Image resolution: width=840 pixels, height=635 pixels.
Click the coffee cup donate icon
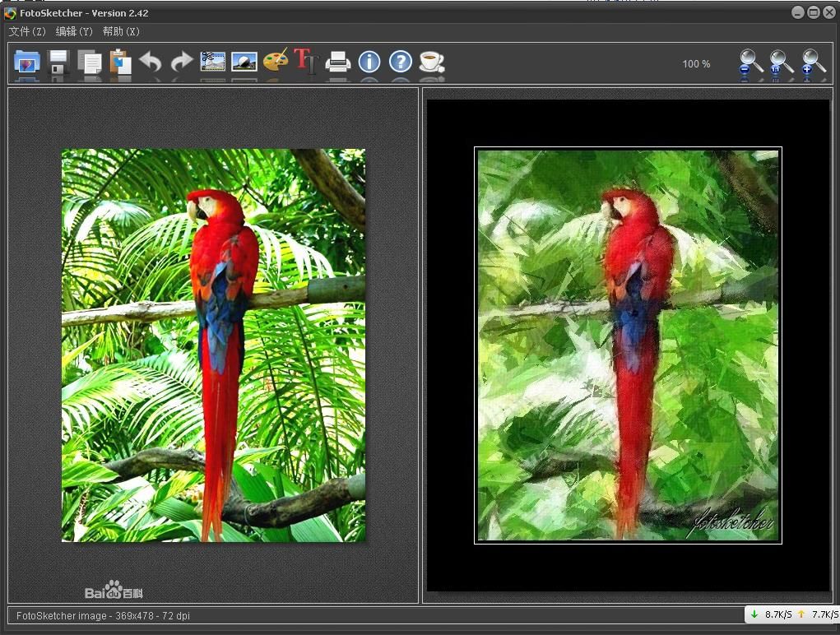tap(432, 63)
